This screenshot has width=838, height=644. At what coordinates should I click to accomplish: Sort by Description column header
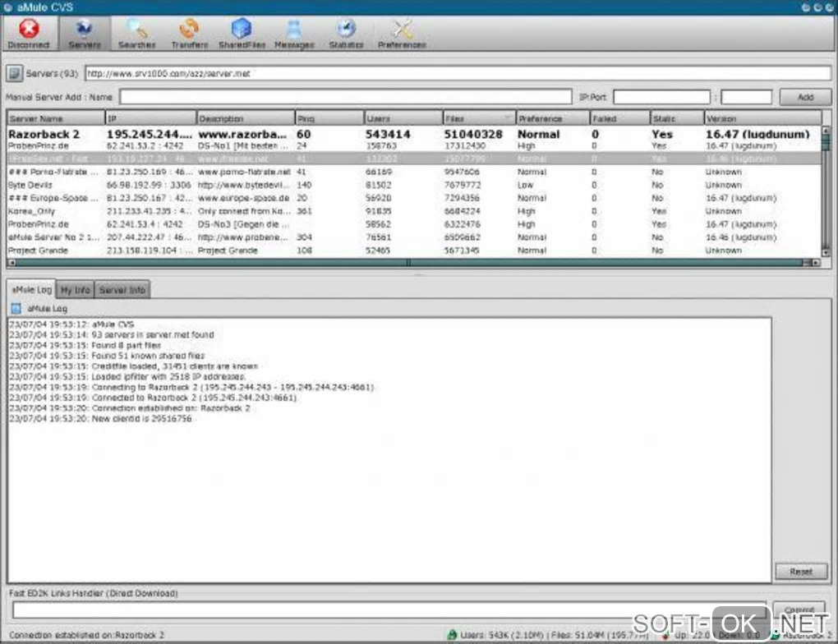click(246, 118)
